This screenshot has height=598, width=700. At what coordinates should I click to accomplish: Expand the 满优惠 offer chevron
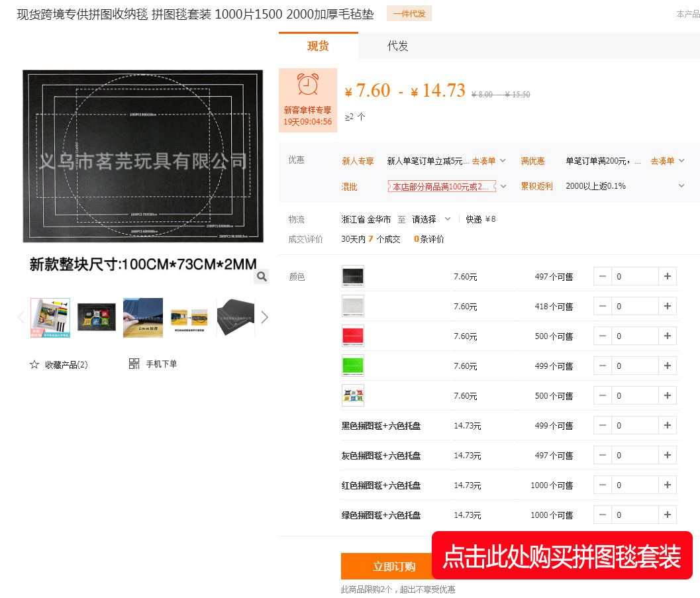point(681,160)
